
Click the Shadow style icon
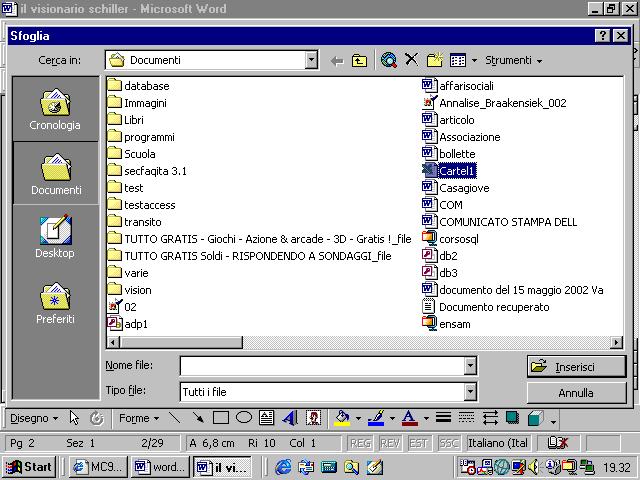pyautogui.click(x=512, y=418)
